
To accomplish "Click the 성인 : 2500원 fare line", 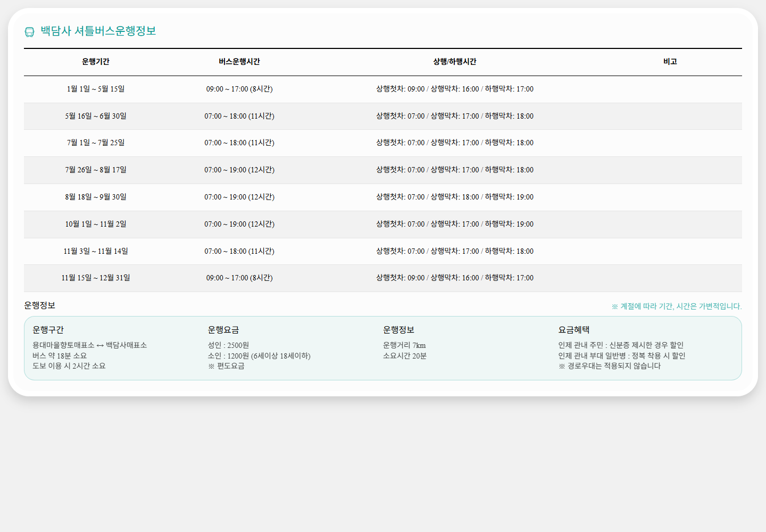I will pyautogui.click(x=229, y=345).
